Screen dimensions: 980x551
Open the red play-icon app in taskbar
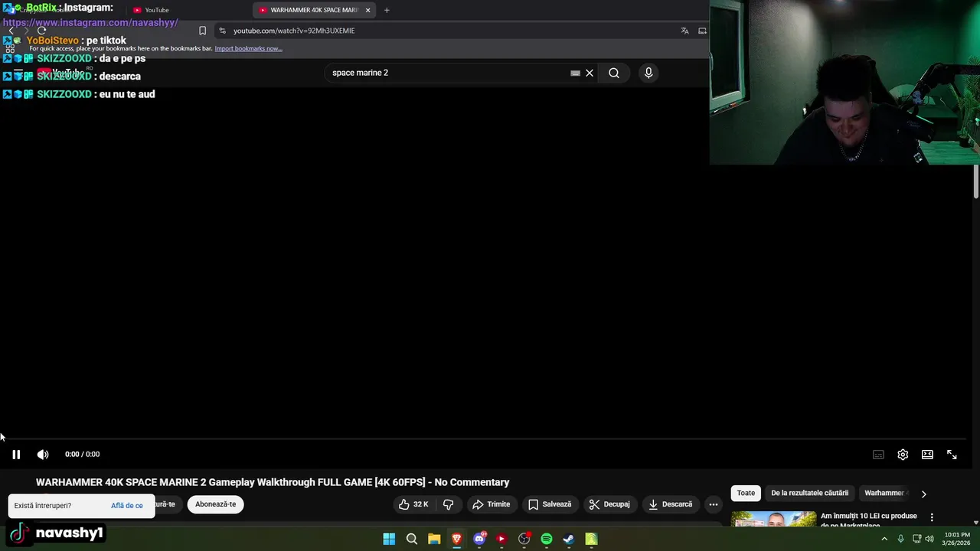click(x=501, y=539)
